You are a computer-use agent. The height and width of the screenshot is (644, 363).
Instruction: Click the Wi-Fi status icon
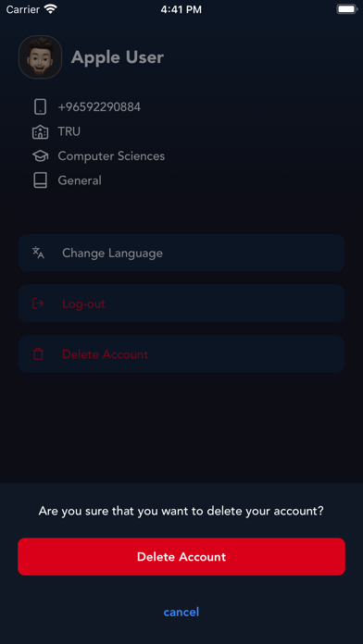tap(51, 9)
